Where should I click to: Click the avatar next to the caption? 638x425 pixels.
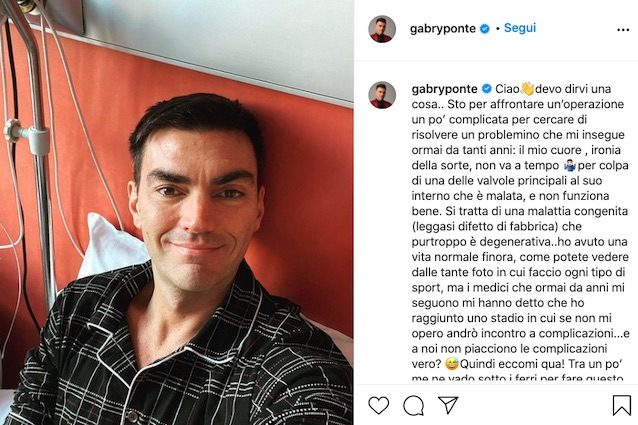click(382, 95)
